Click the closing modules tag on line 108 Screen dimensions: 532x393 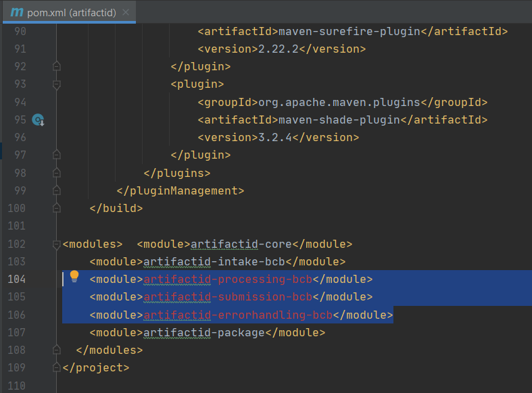110,350
